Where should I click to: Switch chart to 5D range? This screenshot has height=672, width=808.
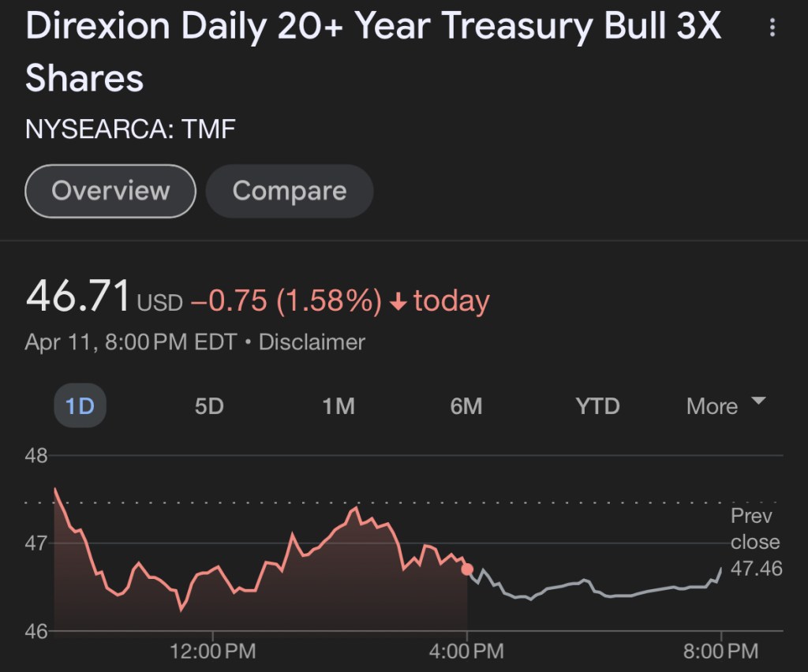(209, 406)
